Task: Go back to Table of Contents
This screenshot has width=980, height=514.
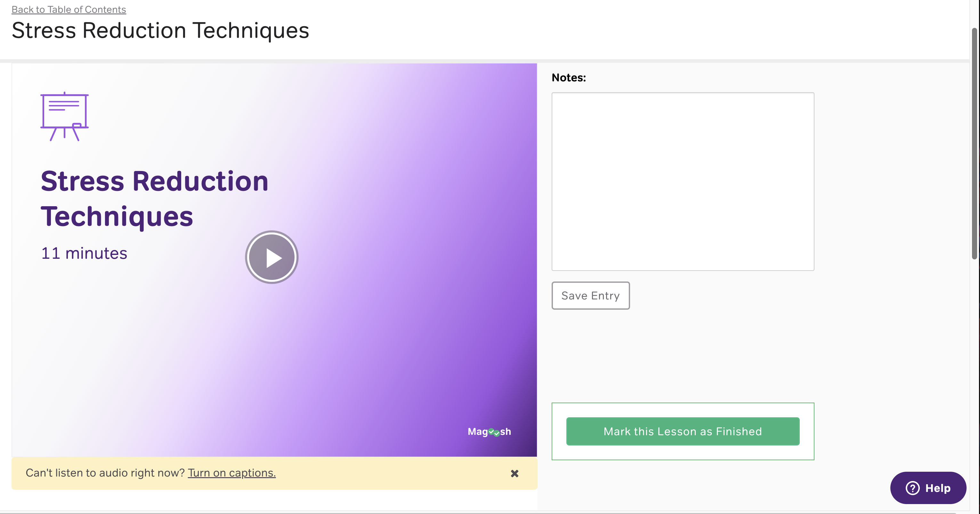Action: (x=69, y=10)
